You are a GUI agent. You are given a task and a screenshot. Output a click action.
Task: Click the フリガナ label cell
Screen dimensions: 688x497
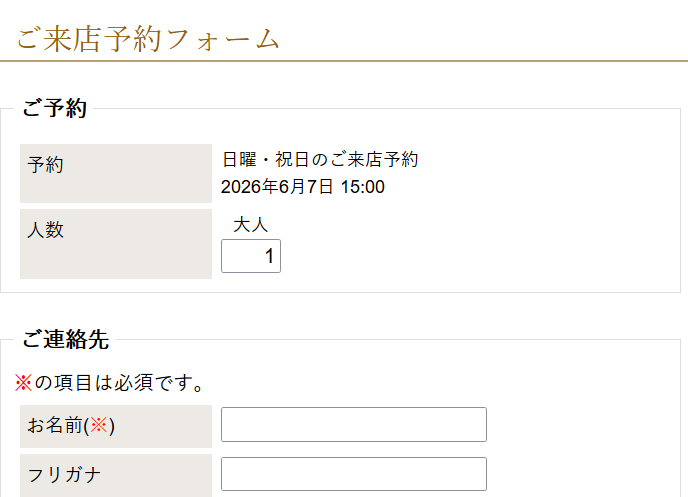point(115,475)
